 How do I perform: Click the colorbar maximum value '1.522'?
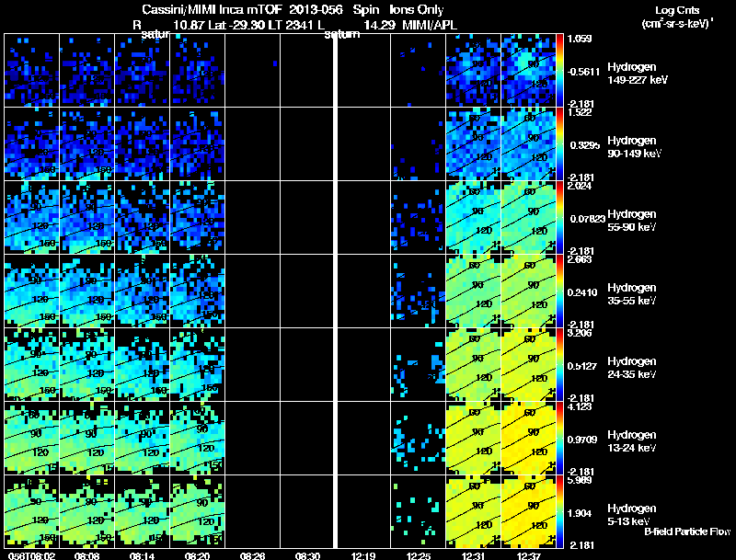[x=580, y=112]
